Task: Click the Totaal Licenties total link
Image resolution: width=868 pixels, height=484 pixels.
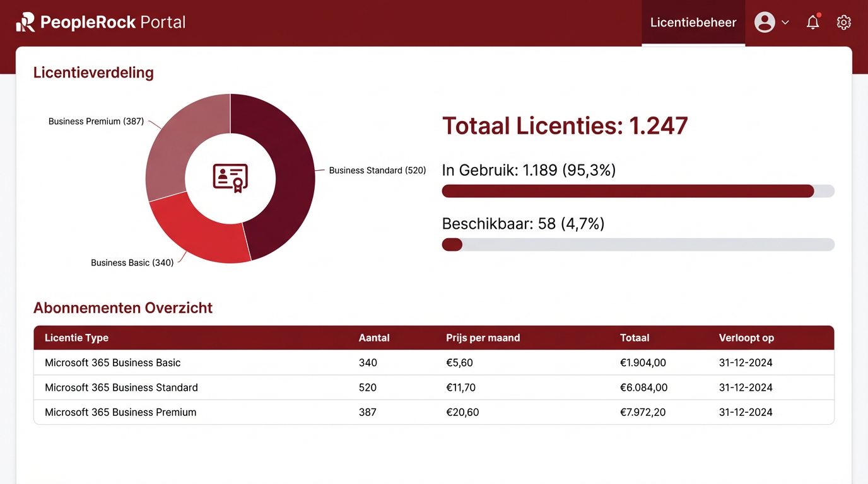Action: coord(565,125)
